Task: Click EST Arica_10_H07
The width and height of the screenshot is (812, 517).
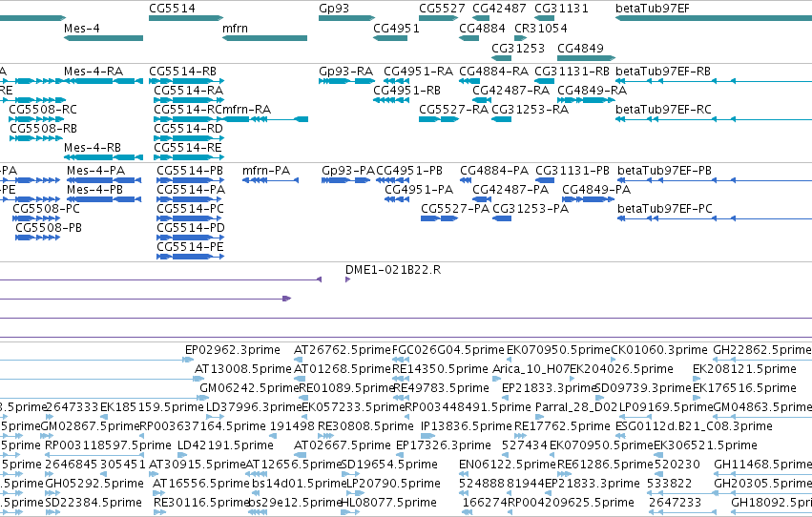Action: [531, 369]
